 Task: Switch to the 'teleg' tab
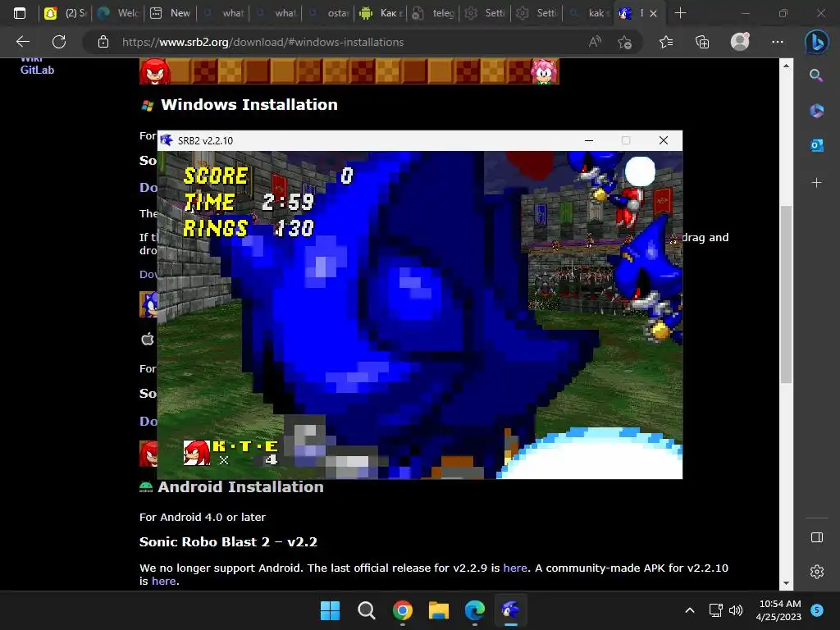click(433, 13)
